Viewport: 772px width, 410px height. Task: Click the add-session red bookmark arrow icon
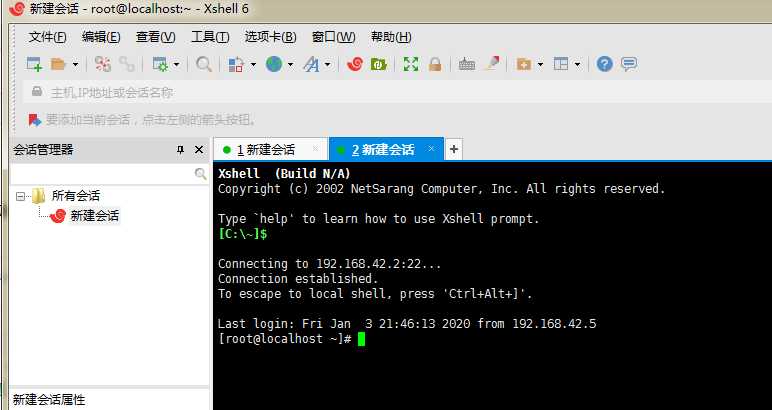pos(34,120)
